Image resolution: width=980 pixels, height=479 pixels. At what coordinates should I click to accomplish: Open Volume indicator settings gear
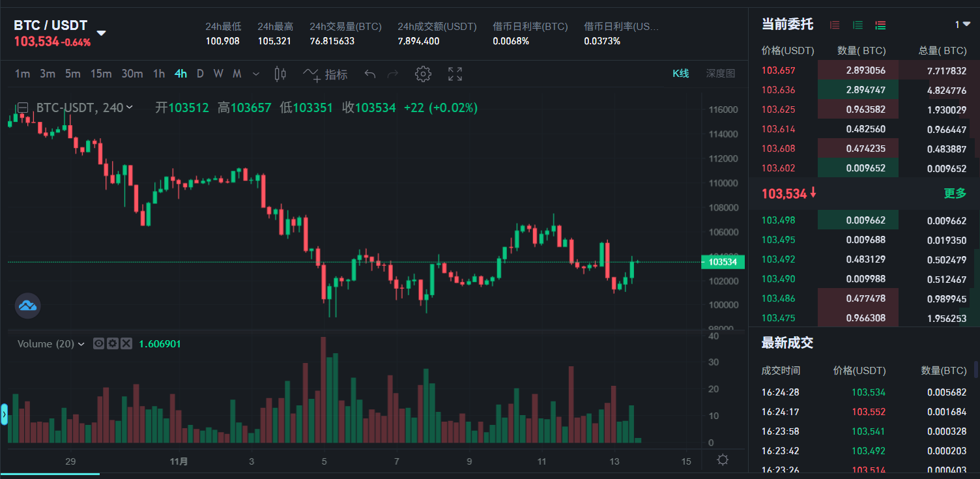click(113, 343)
